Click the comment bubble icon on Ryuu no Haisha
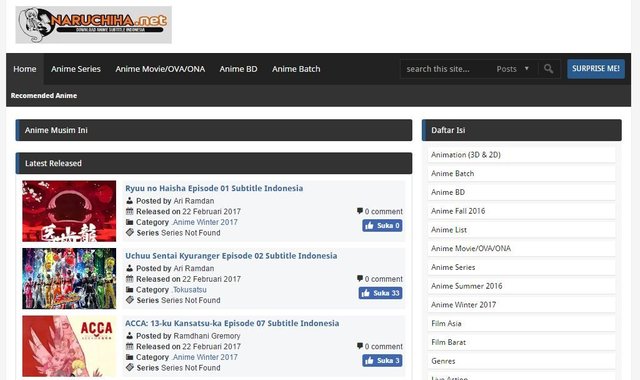This screenshot has width=640, height=380. [x=360, y=211]
